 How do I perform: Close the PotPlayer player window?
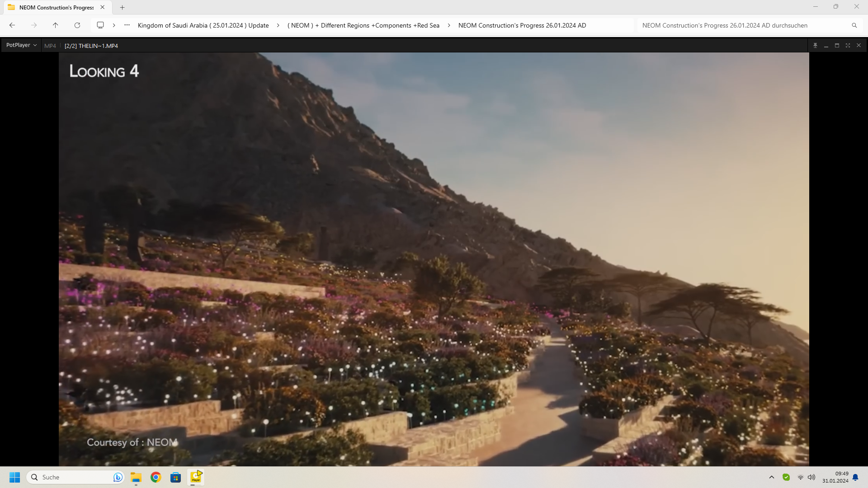859,46
